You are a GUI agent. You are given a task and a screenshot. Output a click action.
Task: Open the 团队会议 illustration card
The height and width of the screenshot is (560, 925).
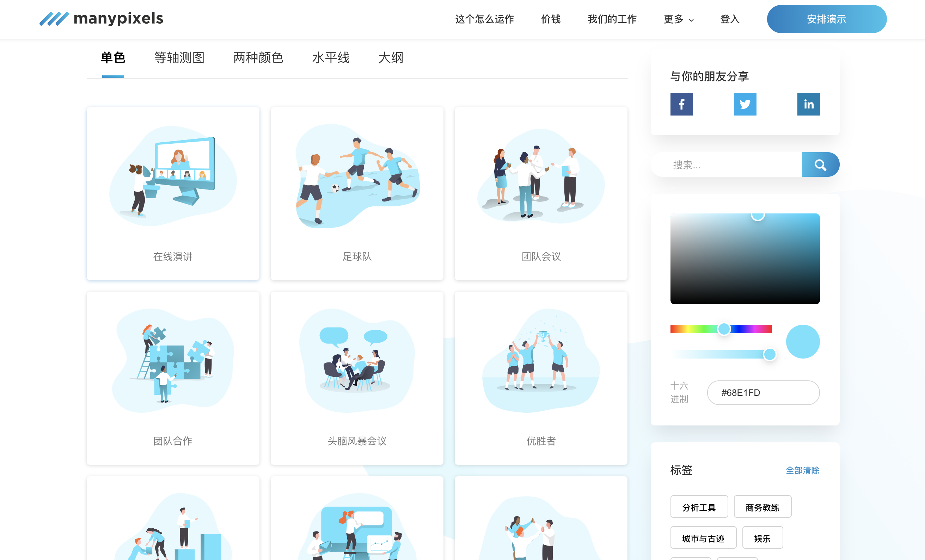click(541, 194)
